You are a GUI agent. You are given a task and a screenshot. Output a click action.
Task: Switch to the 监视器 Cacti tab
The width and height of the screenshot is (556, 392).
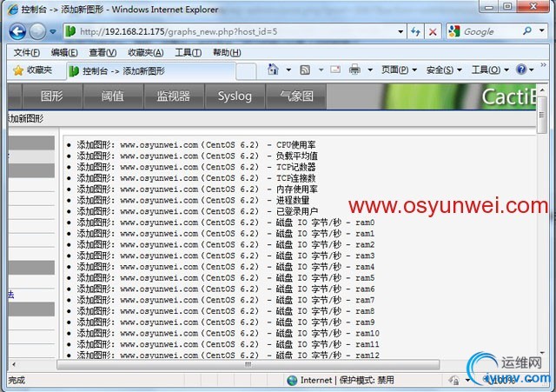tap(174, 96)
